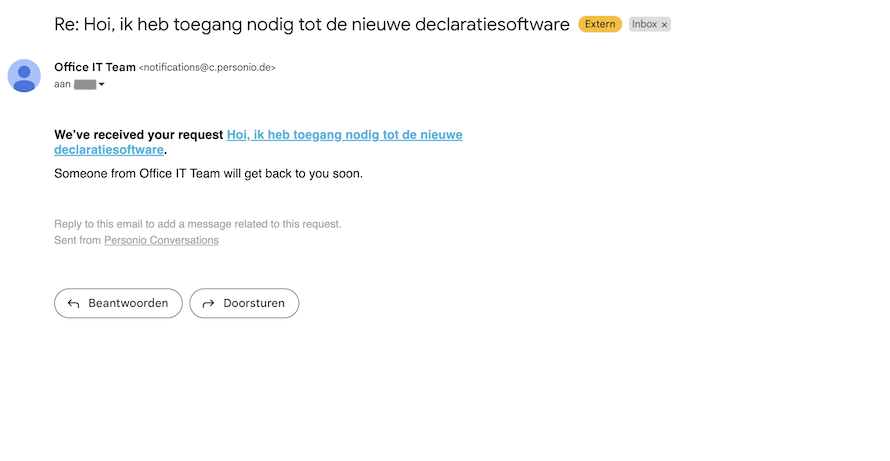
Task: Select the Doorsturen forward button
Action: pos(244,303)
